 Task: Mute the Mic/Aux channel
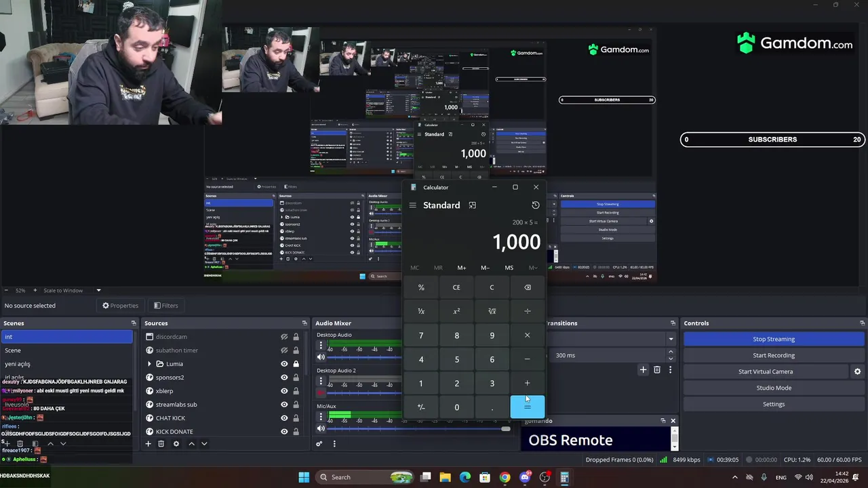pyautogui.click(x=321, y=428)
